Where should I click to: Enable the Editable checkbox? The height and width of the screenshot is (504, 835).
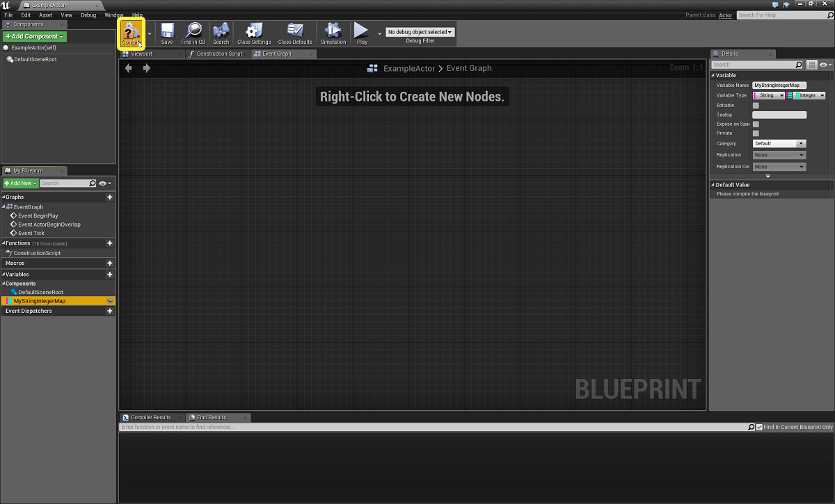[756, 104]
